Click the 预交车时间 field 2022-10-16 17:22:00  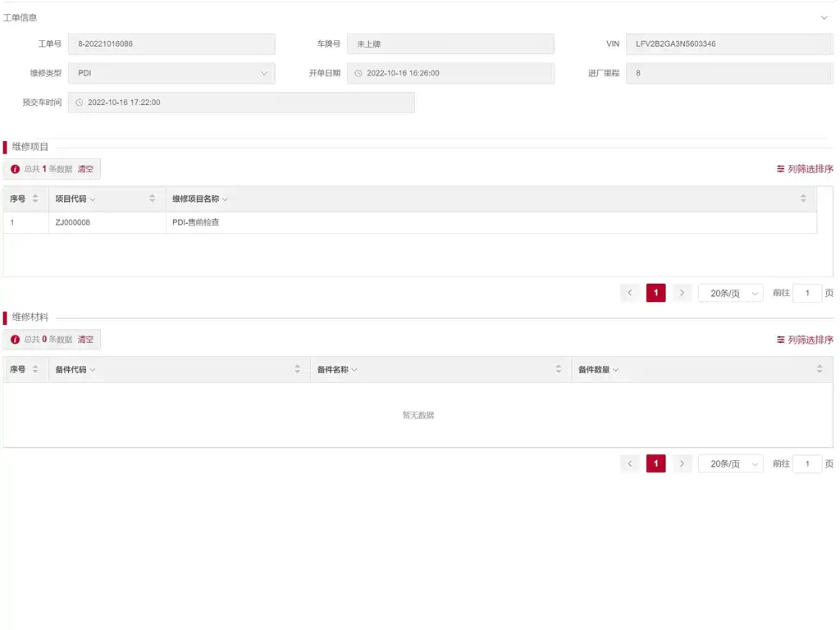click(241, 103)
